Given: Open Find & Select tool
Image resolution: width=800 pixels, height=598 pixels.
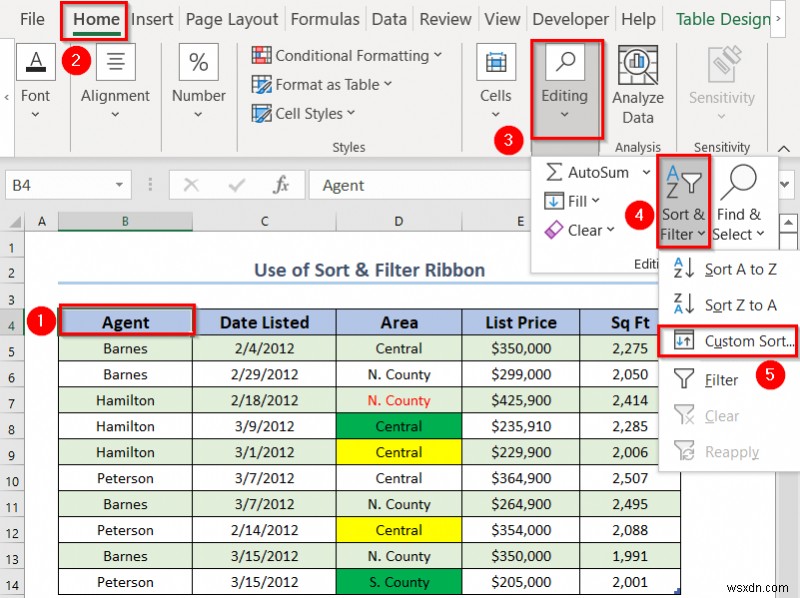Looking at the screenshot, I should [x=741, y=200].
